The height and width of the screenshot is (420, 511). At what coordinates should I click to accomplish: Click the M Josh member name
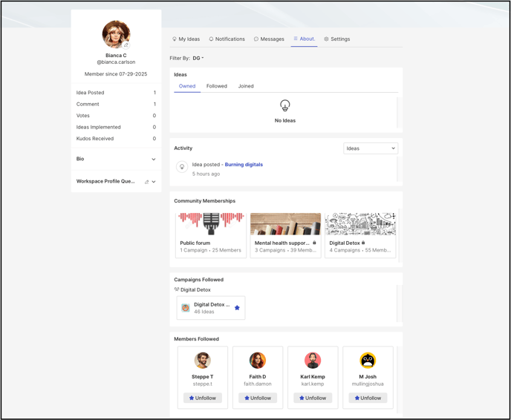pos(368,377)
